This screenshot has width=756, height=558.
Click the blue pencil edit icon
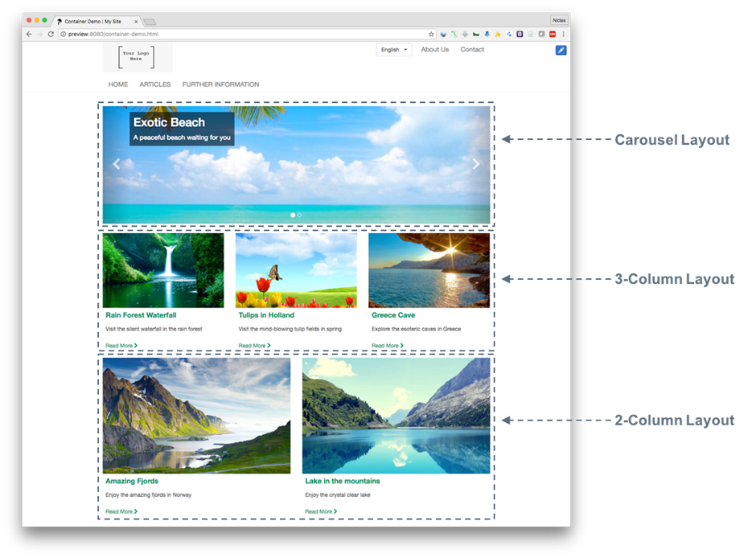[561, 51]
